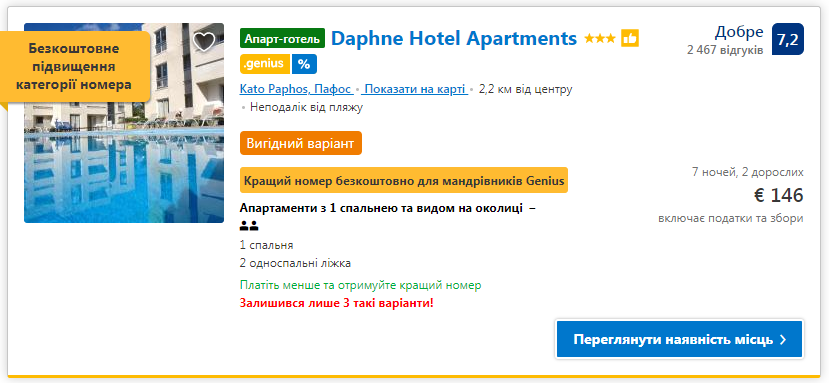The width and height of the screenshot is (829, 383).
Task: Save hotel with the heart icon
Action: (x=205, y=41)
